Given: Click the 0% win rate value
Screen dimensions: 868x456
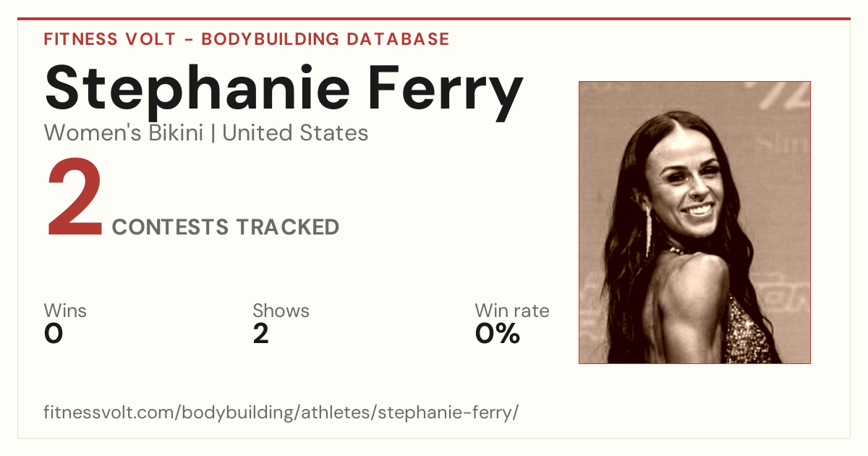Looking at the screenshot, I should tap(498, 334).
